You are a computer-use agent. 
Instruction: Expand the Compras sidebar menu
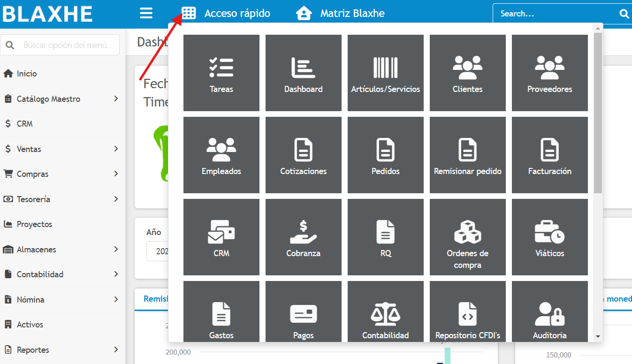tap(62, 174)
